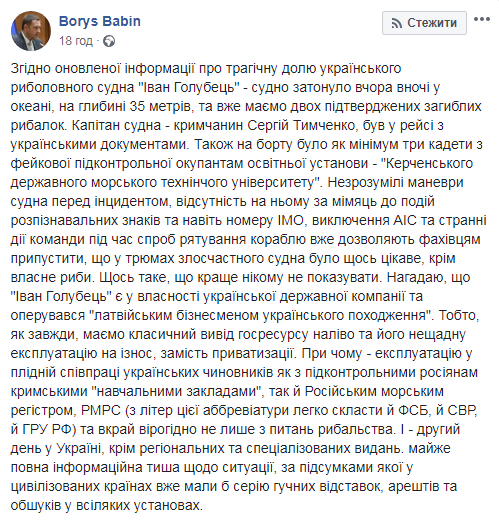Click the opening word Згідно of the post
This screenshot has height=523, width=499.
pyautogui.click(x=31, y=68)
